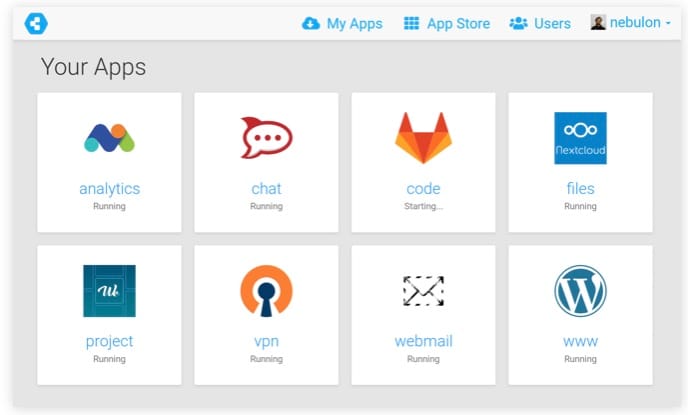
Task: Click the Cloudron logo in the header
Action: point(36,23)
